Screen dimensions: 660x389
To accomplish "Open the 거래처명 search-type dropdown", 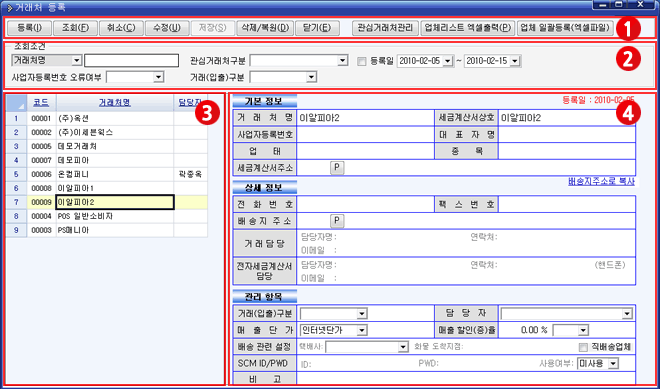I will [77, 61].
